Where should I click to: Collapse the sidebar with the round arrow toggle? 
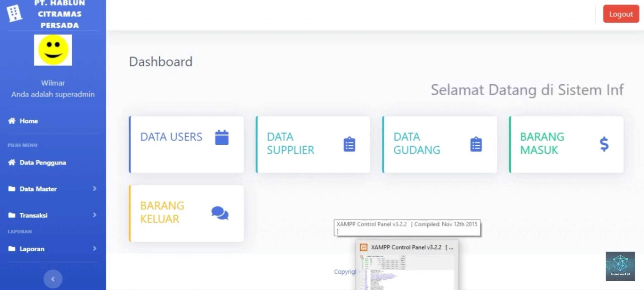(x=53, y=279)
